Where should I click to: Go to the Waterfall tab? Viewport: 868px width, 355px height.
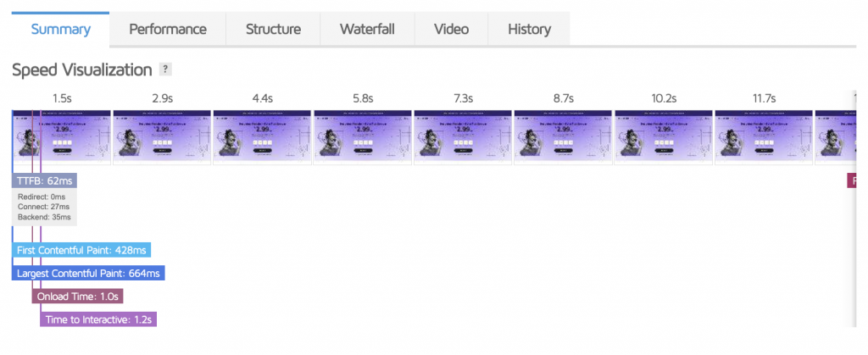pyautogui.click(x=367, y=29)
